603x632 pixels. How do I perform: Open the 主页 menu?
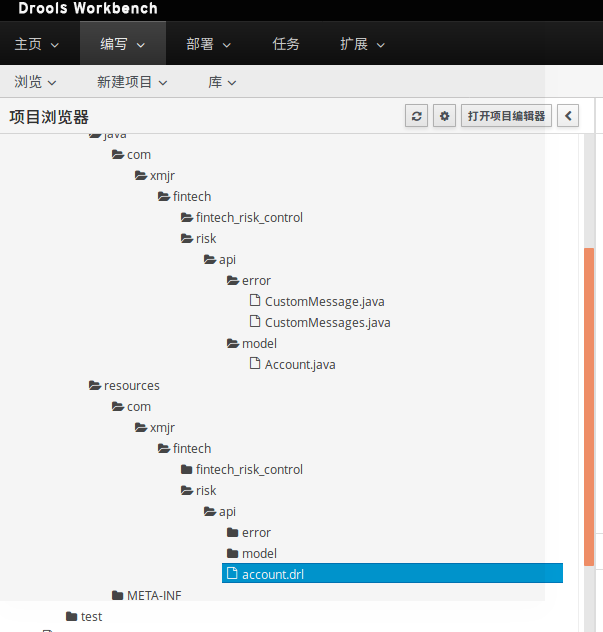[36, 44]
